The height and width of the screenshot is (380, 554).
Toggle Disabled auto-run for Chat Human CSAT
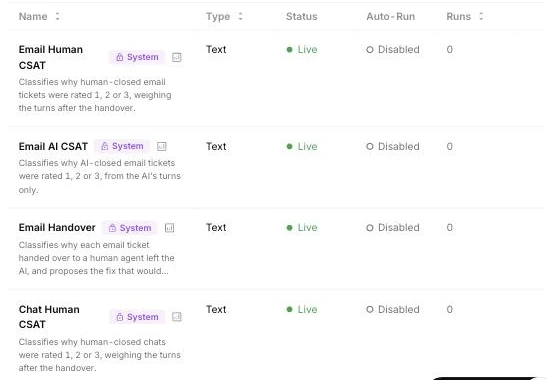pos(393,309)
